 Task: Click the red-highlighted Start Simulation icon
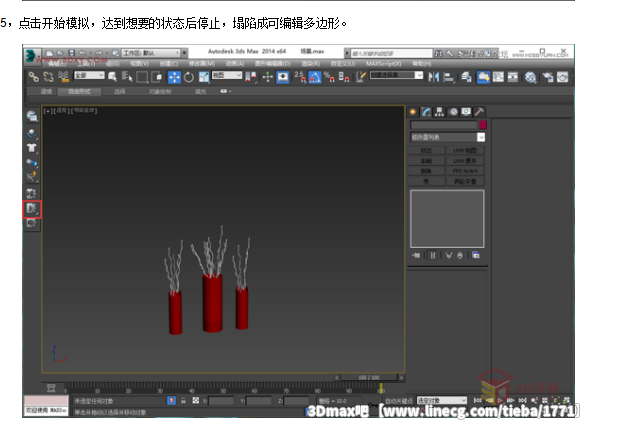pyautogui.click(x=32, y=208)
